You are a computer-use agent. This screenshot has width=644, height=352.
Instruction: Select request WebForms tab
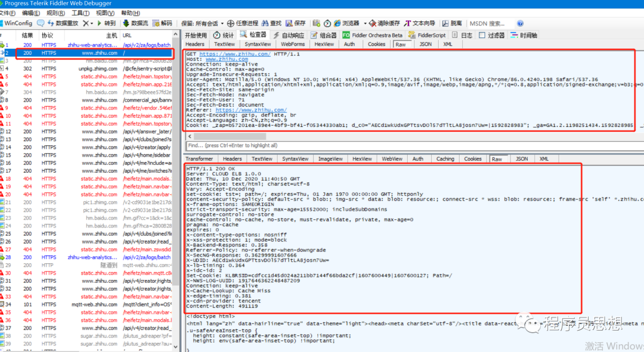[x=293, y=44]
